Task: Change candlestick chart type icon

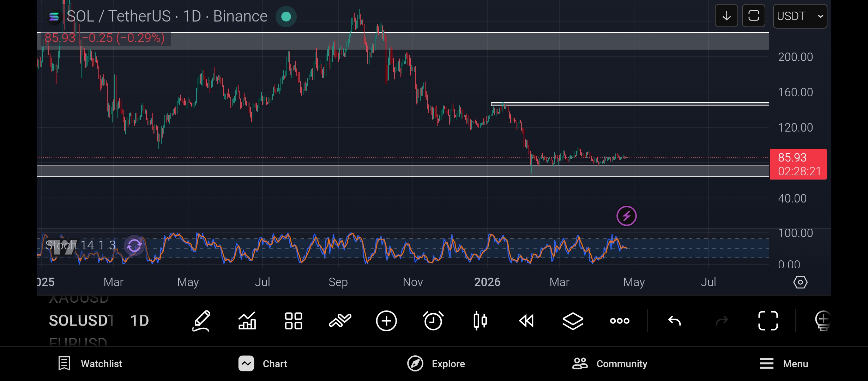Action: [480, 321]
